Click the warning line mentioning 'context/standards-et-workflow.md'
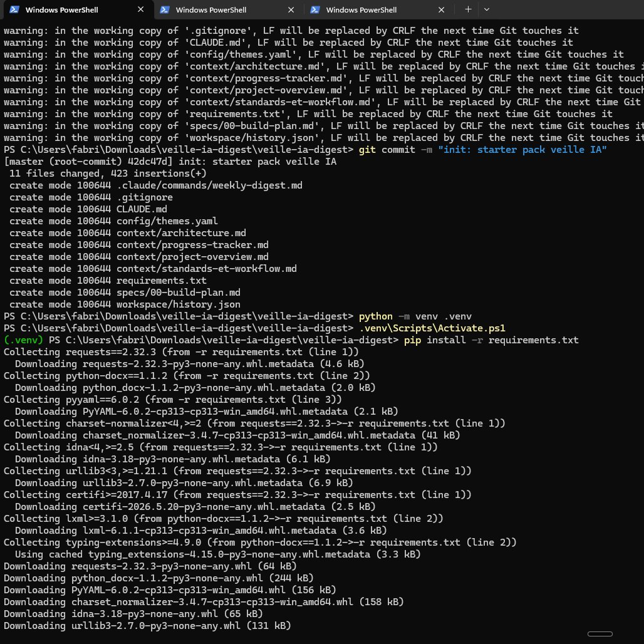 click(324, 102)
